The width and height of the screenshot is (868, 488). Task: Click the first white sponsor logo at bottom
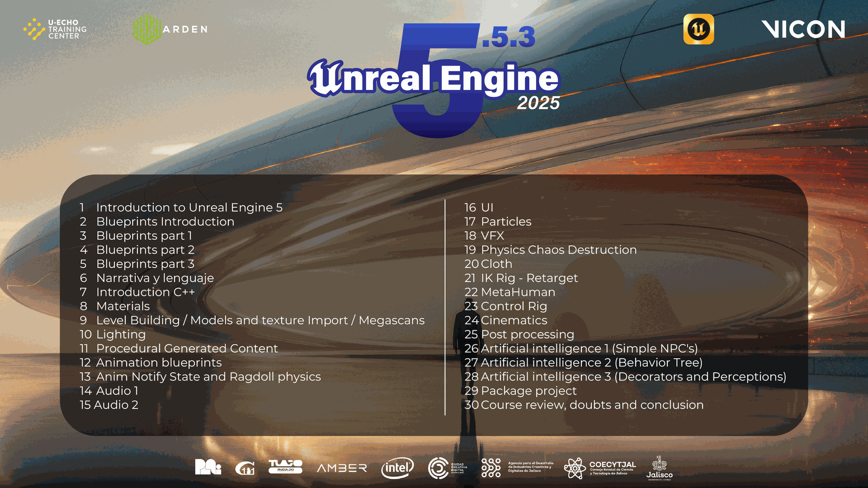tap(208, 467)
